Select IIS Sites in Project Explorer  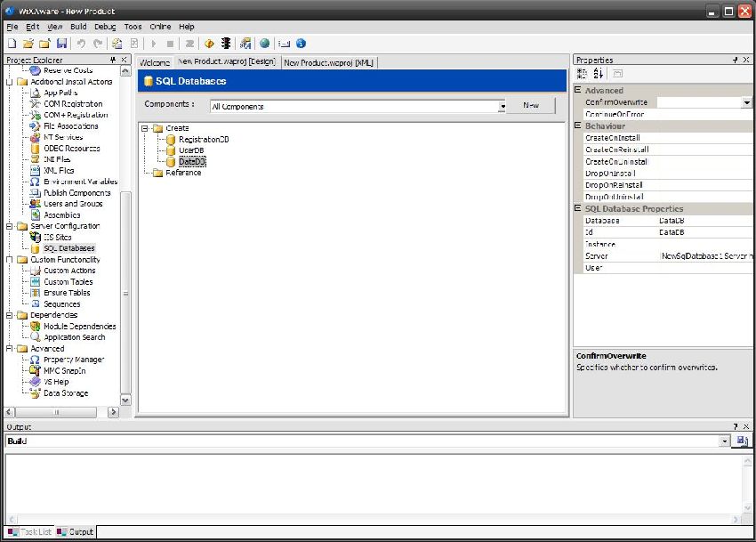click(x=58, y=237)
